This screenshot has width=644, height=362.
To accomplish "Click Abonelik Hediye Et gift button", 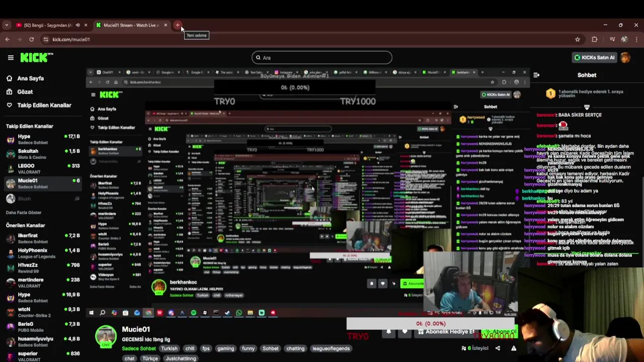I will 446,332.
